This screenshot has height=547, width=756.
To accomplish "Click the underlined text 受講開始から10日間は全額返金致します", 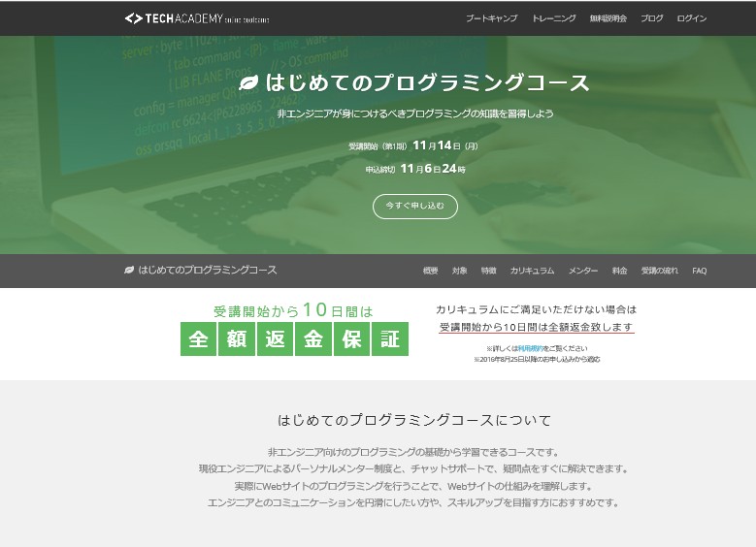I will tap(536, 327).
